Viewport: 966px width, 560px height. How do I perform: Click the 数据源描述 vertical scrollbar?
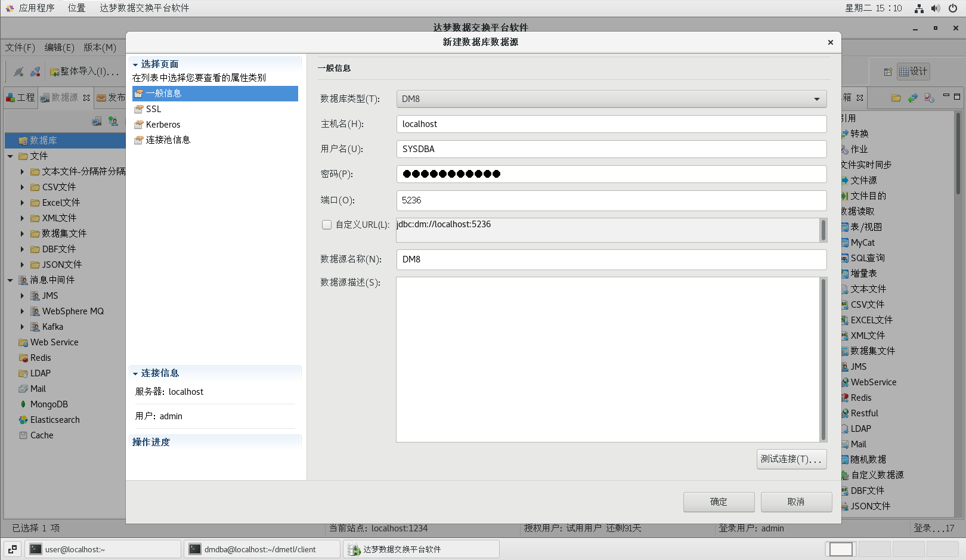(823, 360)
